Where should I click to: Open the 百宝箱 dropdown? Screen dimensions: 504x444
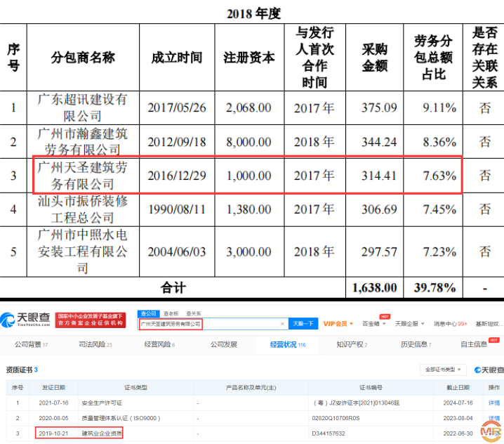point(374,324)
